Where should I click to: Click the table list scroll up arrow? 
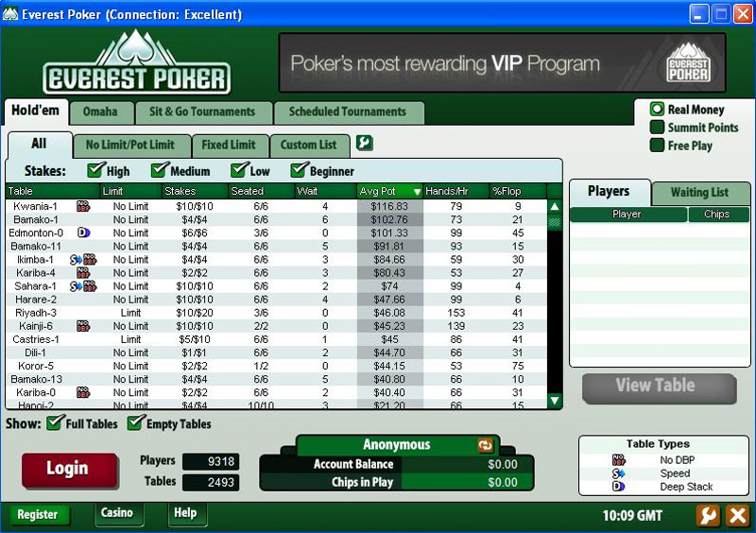555,207
